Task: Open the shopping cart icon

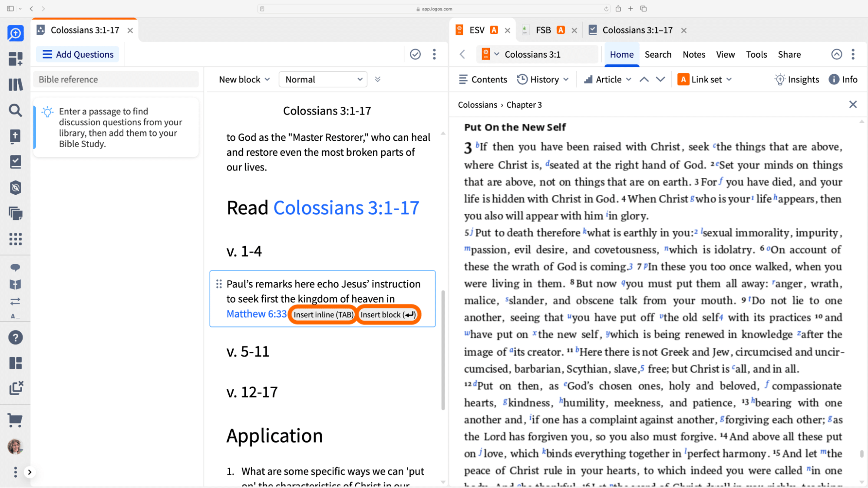Action: tap(15, 419)
